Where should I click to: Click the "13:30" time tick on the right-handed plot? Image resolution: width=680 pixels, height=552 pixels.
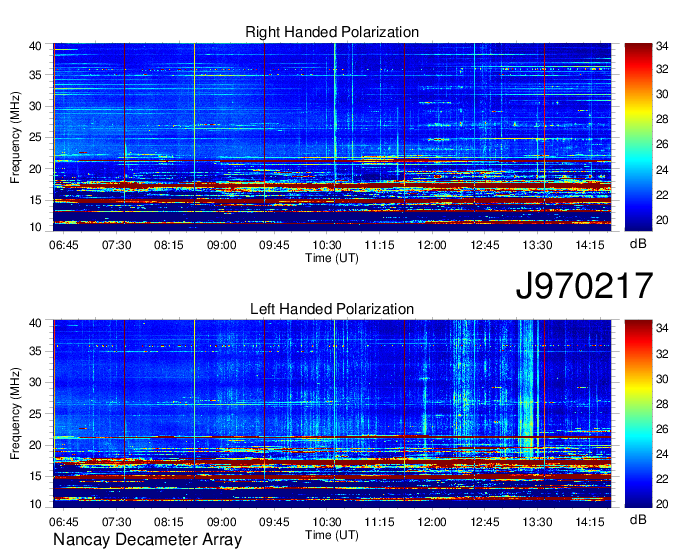[537, 245]
